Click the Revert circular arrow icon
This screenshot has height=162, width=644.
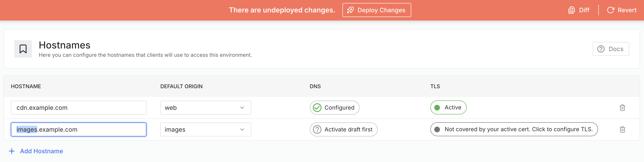tap(610, 10)
